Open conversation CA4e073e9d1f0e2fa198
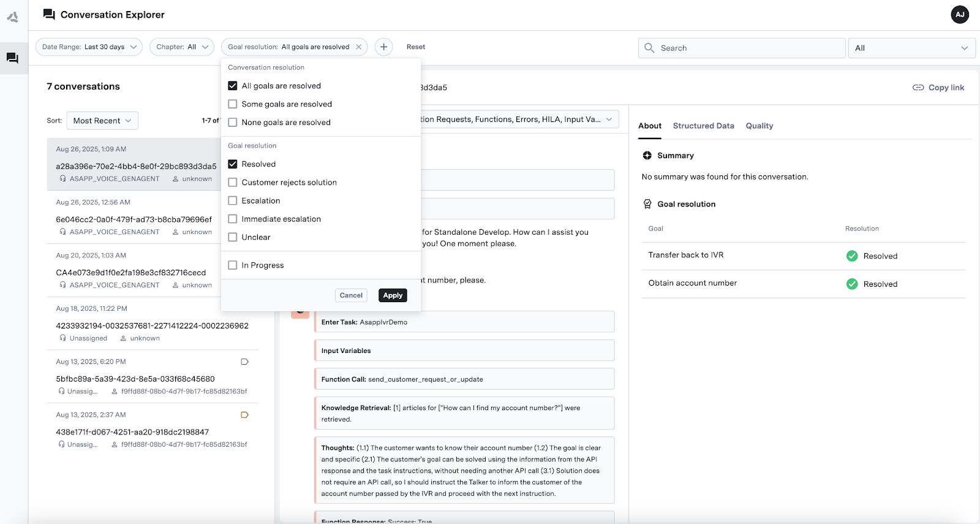 134,270
